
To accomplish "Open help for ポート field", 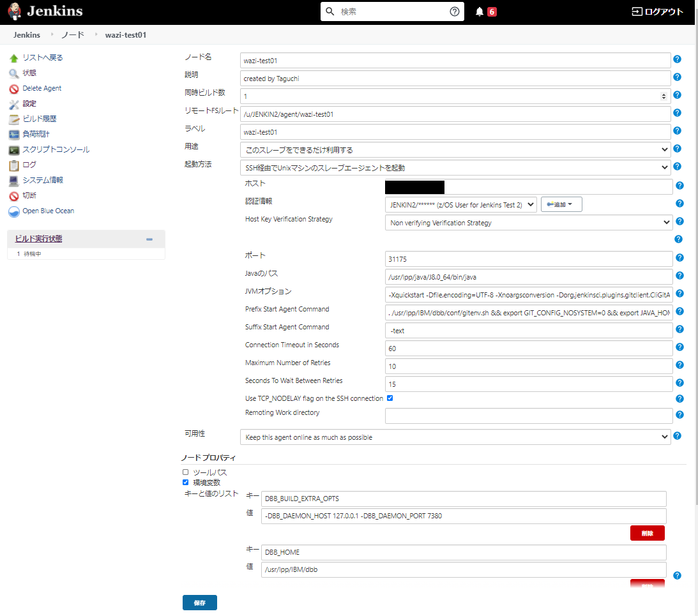I will click(x=679, y=258).
